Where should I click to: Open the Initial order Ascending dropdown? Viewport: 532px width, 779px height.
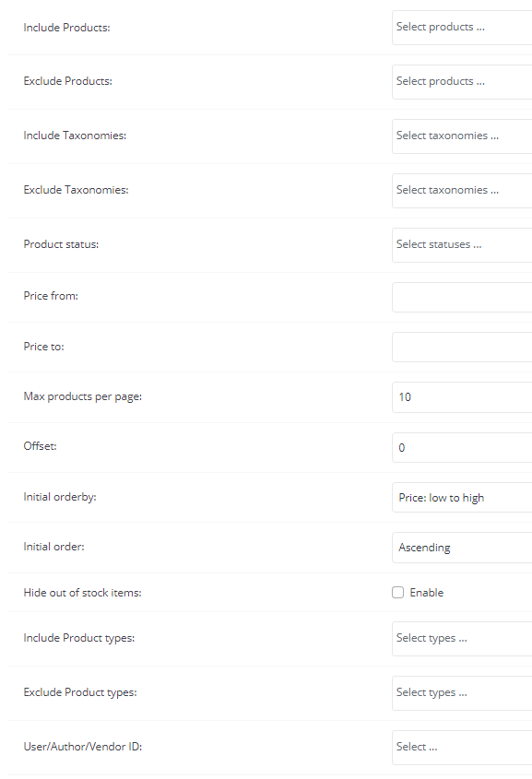click(462, 548)
